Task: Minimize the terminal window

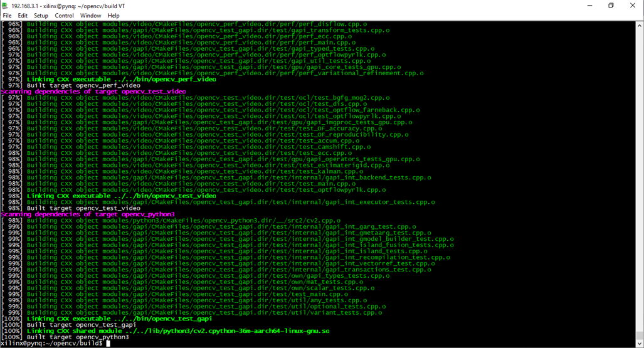Action: click(x=590, y=6)
